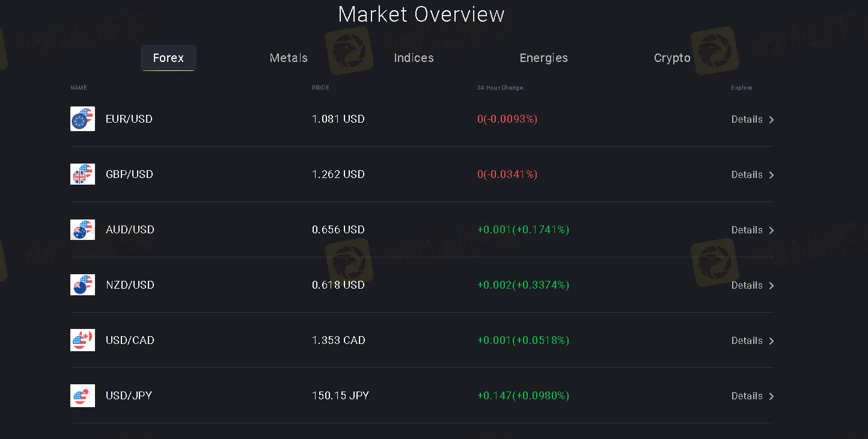
Task: Click the NZD/USD flag icon
Action: (x=82, y=285)
